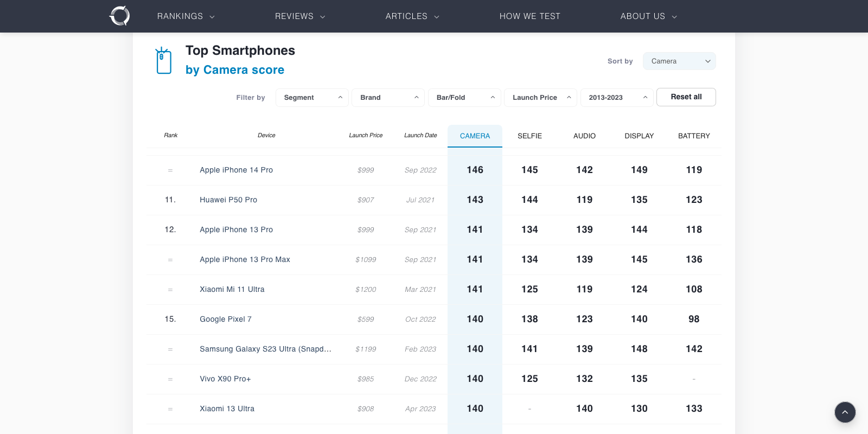The height and width of the screenshot is (434, 868).
Task: Click rank number 11.
Action: [x=170, y=200]
